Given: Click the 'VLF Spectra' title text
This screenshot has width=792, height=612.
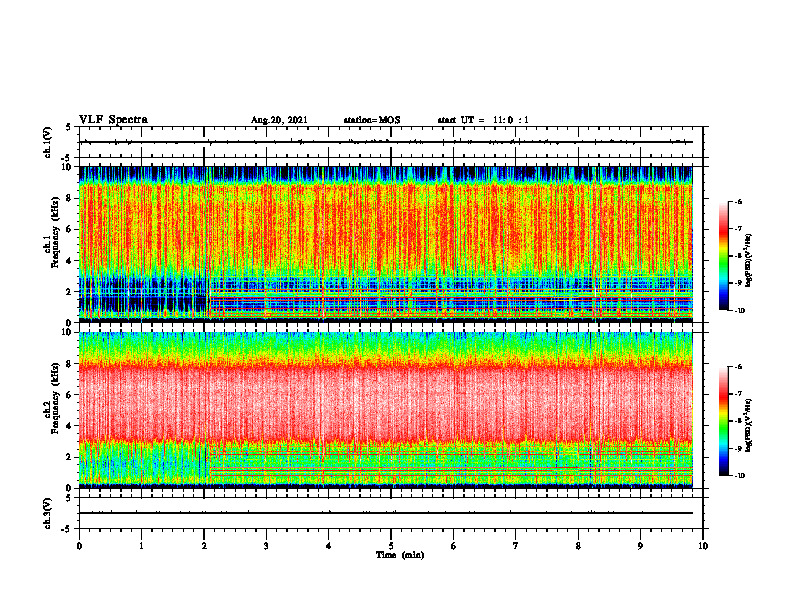Looking at the screenshot, I should 113,120.
